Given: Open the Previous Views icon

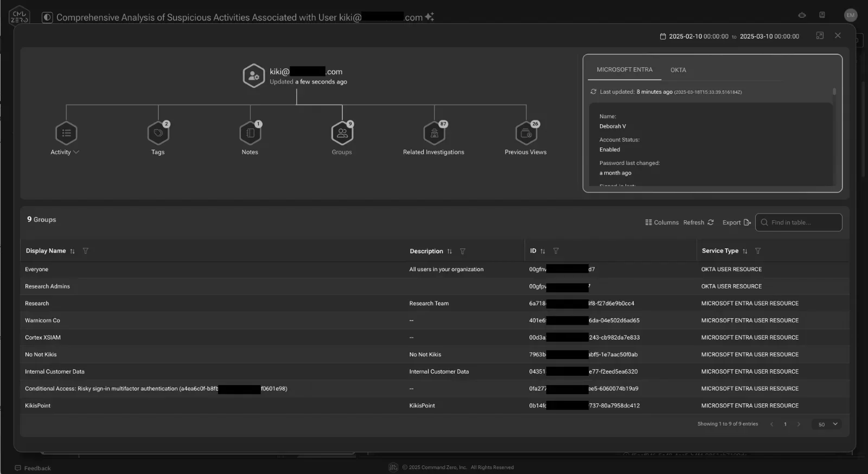Looking at the screenshot, I should [x=526, y=133].
